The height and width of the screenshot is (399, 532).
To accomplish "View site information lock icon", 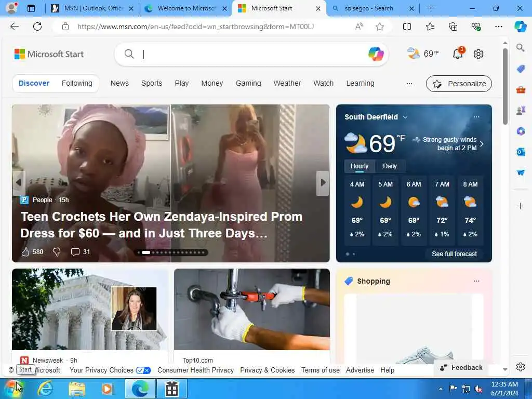I will click(65, 26).
